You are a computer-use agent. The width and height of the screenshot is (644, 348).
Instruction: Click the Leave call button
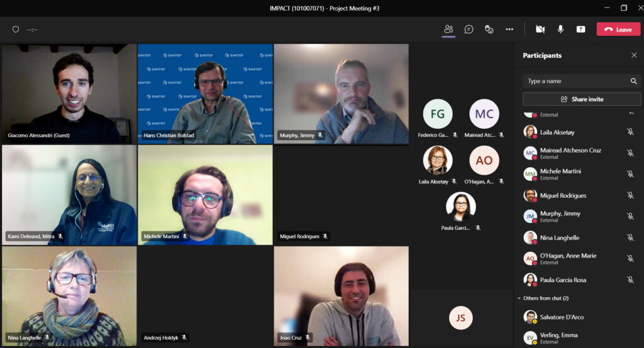618,29
